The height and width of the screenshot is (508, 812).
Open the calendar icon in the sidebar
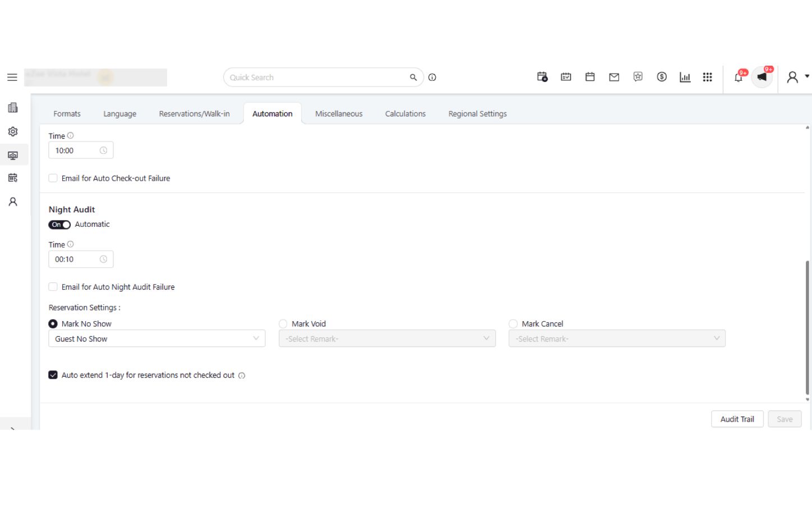tap(13, 178)
